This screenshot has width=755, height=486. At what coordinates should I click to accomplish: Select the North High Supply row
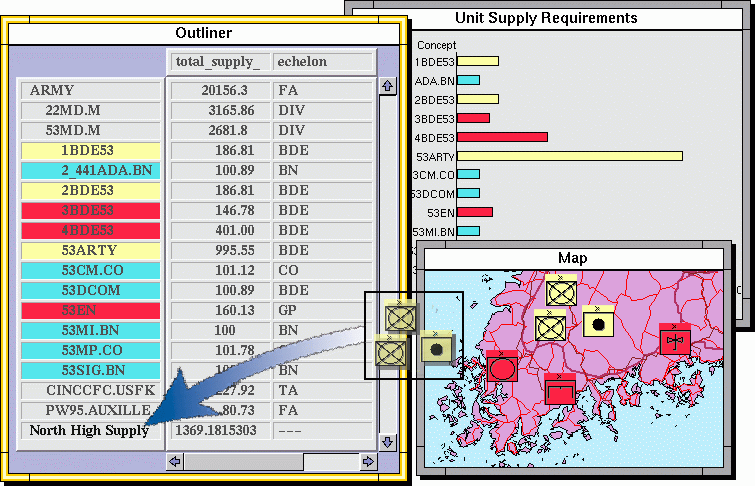(90, 431)
